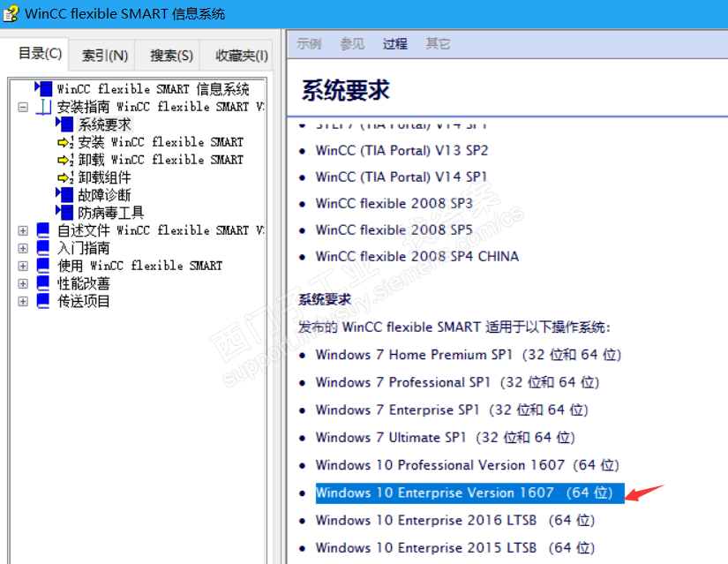Click the open book icon beside 安装指南
Viewport: 728px width, 564px height.
pos(43,107)
